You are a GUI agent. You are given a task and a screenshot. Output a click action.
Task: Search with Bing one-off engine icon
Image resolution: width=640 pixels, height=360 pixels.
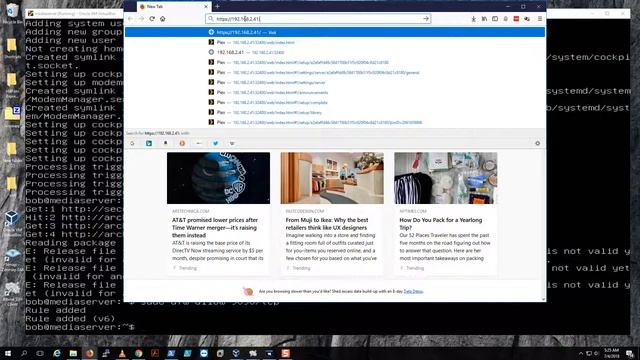[149, 143]
